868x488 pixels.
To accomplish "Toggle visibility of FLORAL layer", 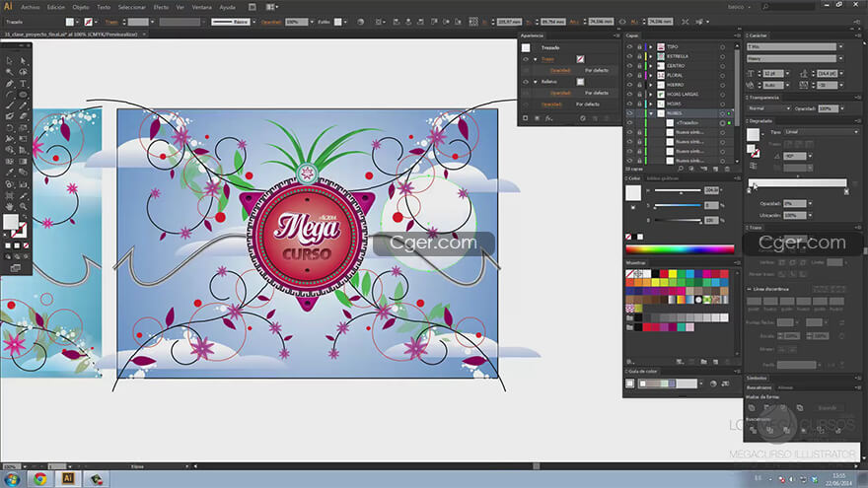I will pyautogui.click(x=629, y=75).
